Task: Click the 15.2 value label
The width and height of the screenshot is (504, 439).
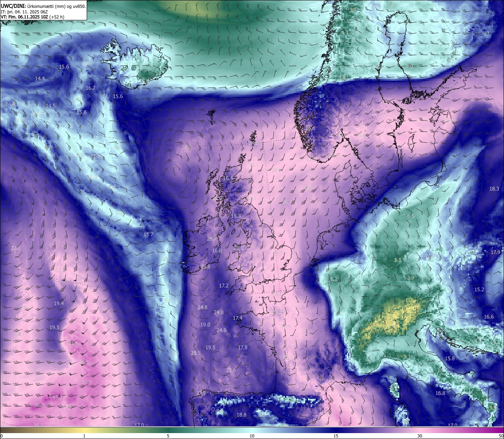Action: (x=479, y=290)
